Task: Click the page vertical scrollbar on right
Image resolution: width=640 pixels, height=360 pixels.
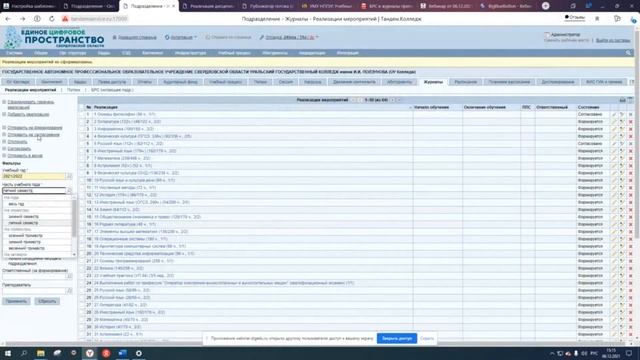Action: pos(637,135)
